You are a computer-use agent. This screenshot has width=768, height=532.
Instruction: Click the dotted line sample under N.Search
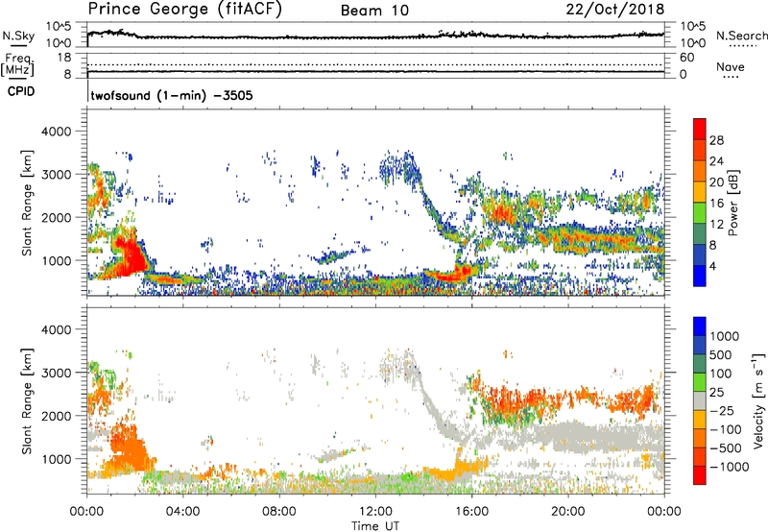coord(742,45)
